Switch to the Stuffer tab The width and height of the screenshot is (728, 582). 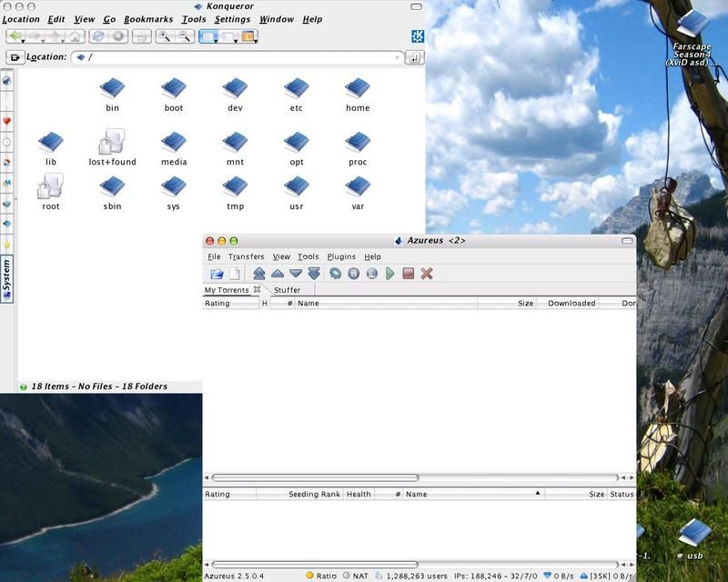point(287,291)
